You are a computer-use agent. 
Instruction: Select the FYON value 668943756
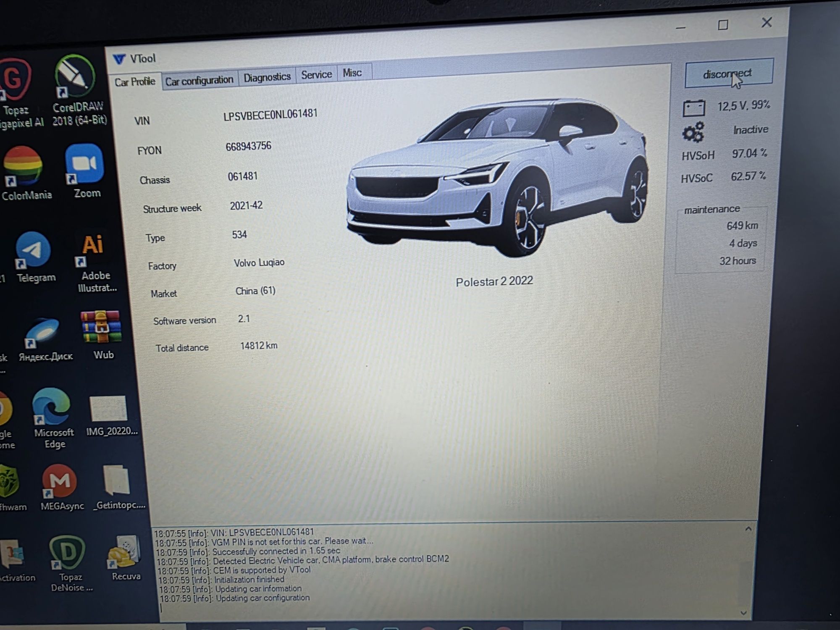pyautogui.click(x=248, y=146)
